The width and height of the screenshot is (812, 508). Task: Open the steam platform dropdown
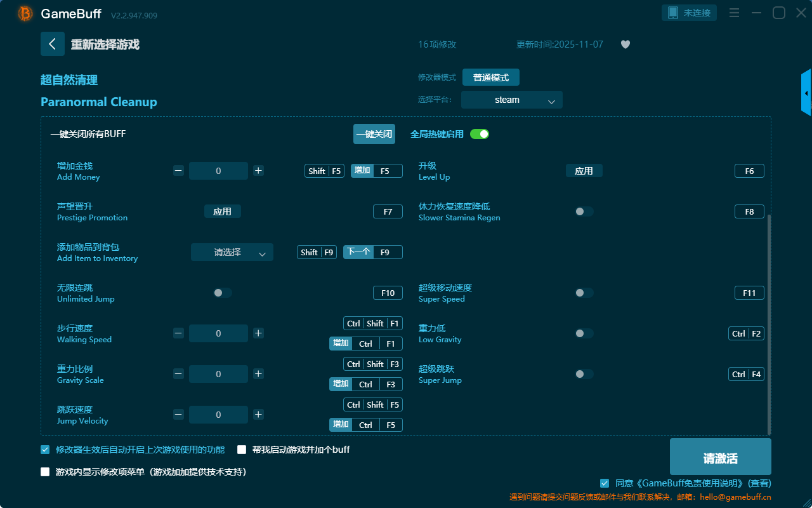[x=511, y=100]
